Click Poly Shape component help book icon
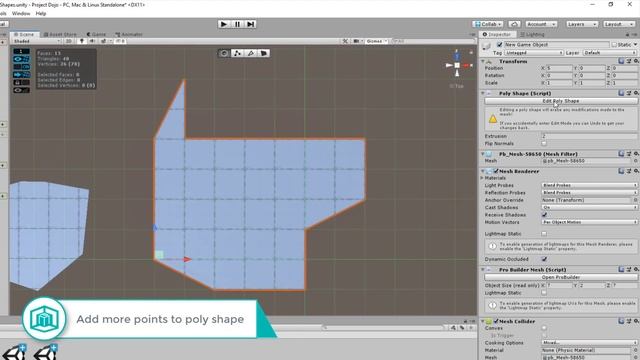The image size is (640, 360). coord(621,93)
